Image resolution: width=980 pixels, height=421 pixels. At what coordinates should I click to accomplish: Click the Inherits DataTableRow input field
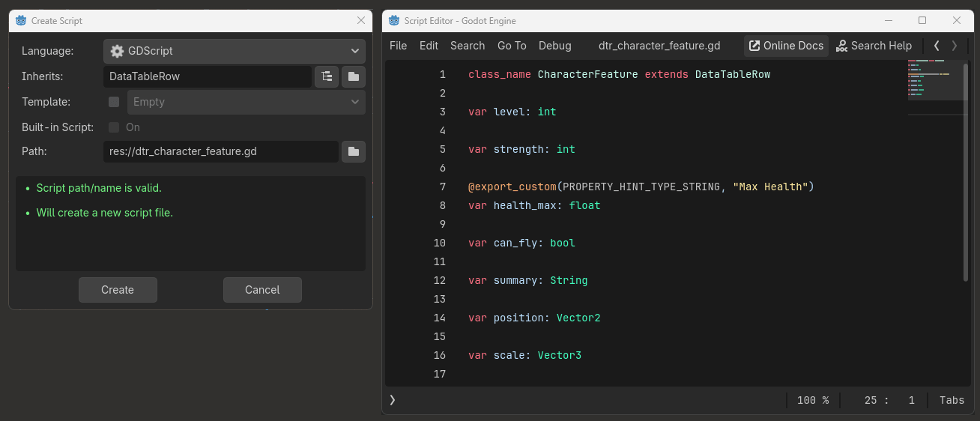coord(208,76)
